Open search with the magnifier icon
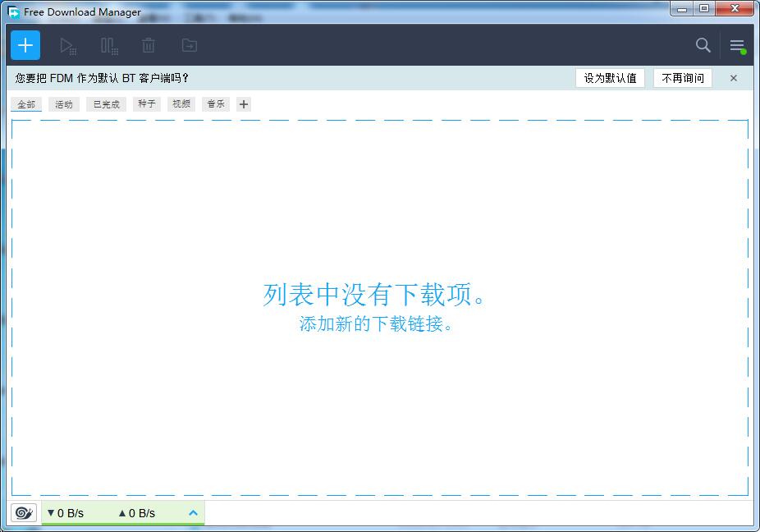This screenshot has height=532, width=760. tap(703, 45)
